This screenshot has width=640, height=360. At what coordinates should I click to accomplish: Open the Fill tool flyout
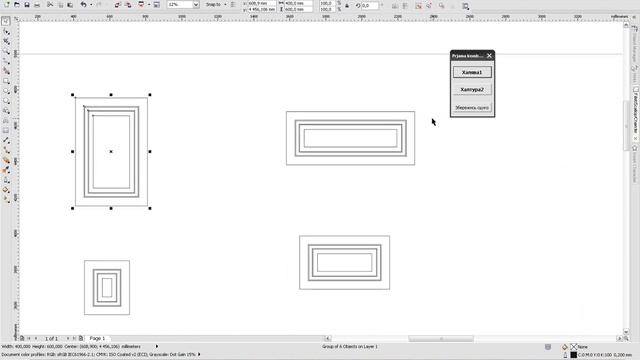click(x=6, y=190)
